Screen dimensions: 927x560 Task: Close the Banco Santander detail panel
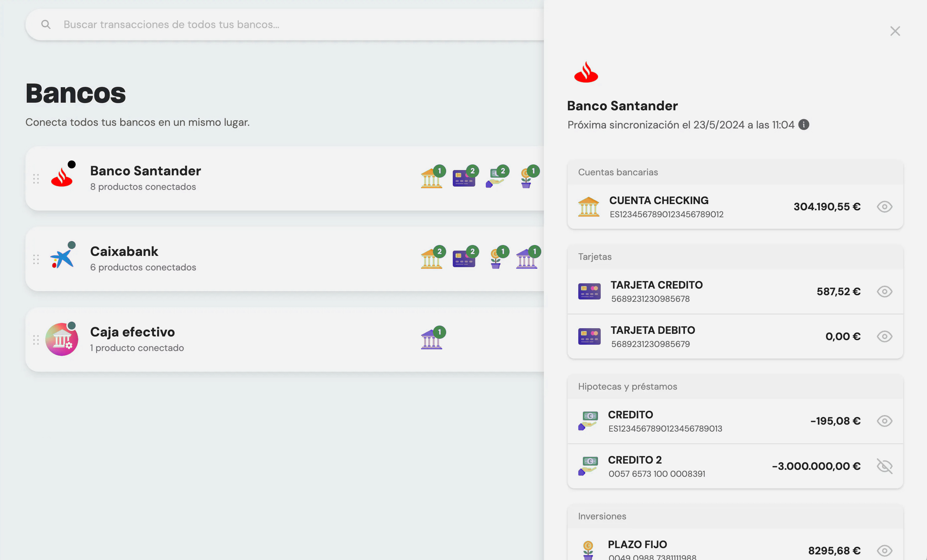895,31
